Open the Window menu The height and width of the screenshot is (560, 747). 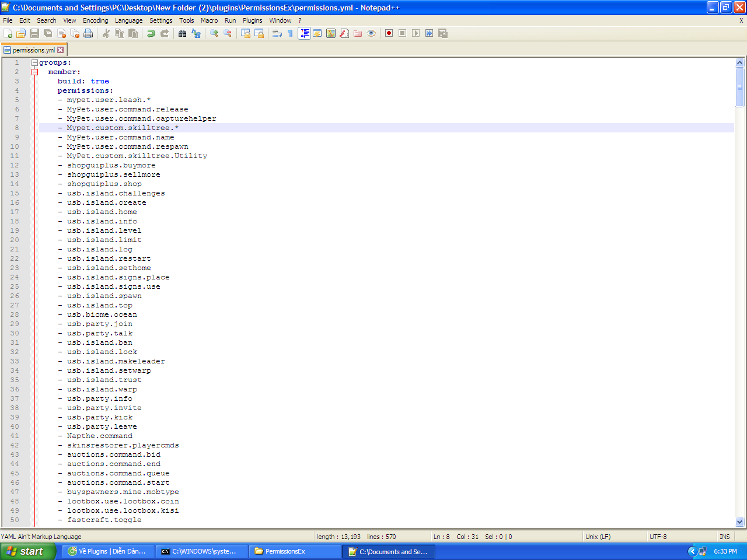pyautogui.click(x=280, y=20)
